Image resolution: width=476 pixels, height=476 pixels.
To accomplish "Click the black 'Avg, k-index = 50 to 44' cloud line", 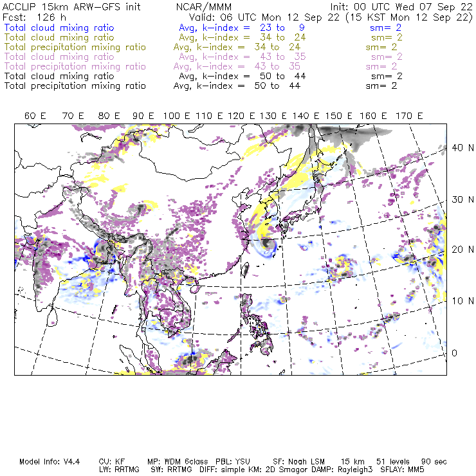I will 243,76.
